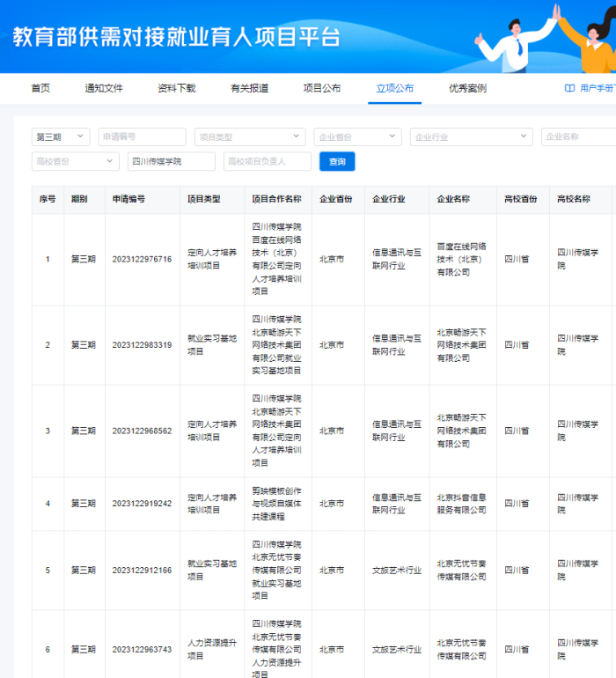The image size is (616, 678).
Task: Select application number 2023122976716 in row 1
Action: pos(142,259)
